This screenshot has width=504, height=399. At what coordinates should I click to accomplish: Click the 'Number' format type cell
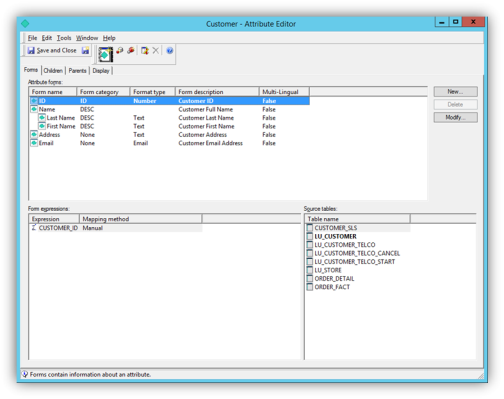[145, 101]
